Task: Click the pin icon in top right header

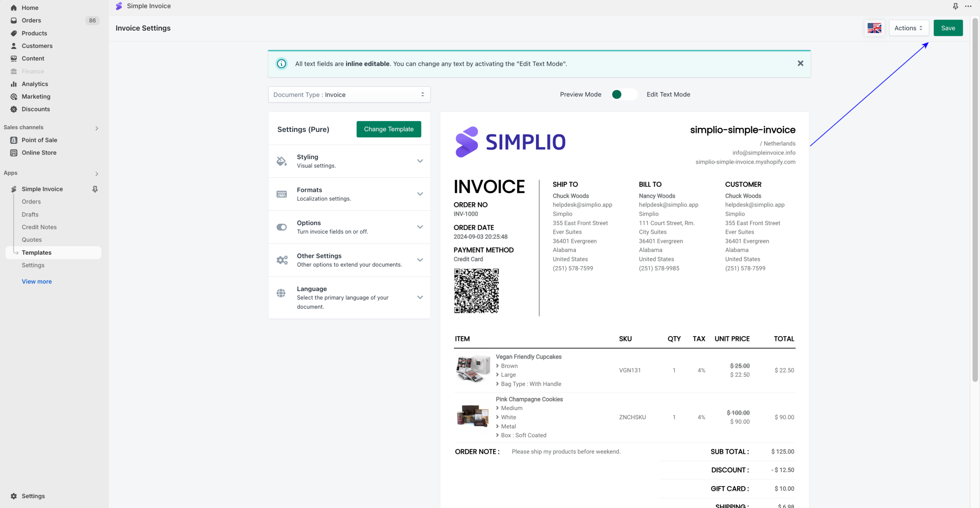Action: 955,6
